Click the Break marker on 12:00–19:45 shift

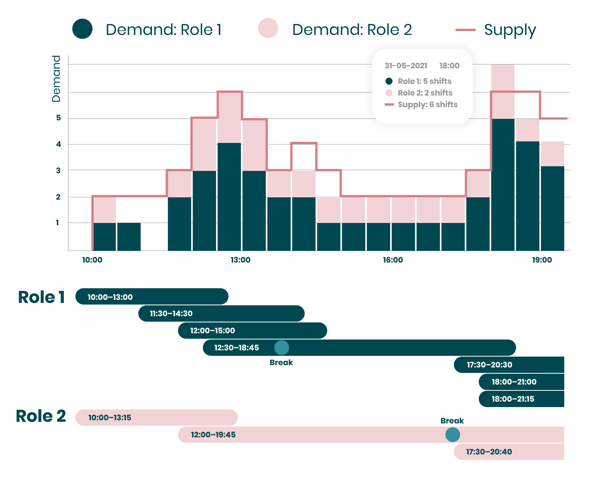tap(452, 435)
